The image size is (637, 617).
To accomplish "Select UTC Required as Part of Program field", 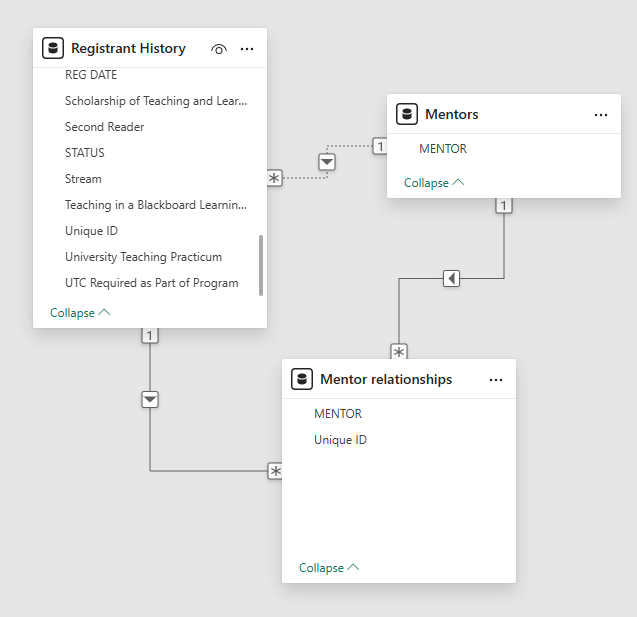I will pos(150,283).
